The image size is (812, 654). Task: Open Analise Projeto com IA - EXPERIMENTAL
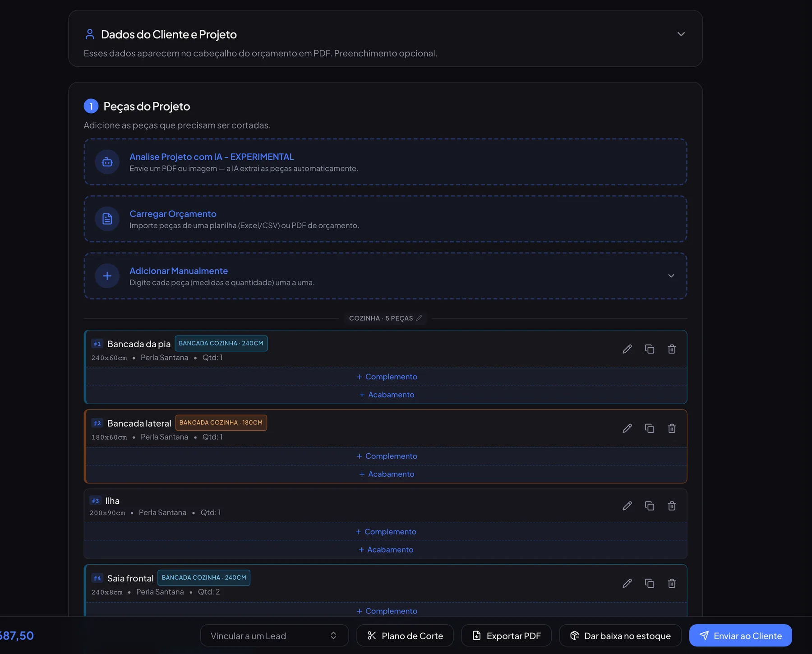385,162
